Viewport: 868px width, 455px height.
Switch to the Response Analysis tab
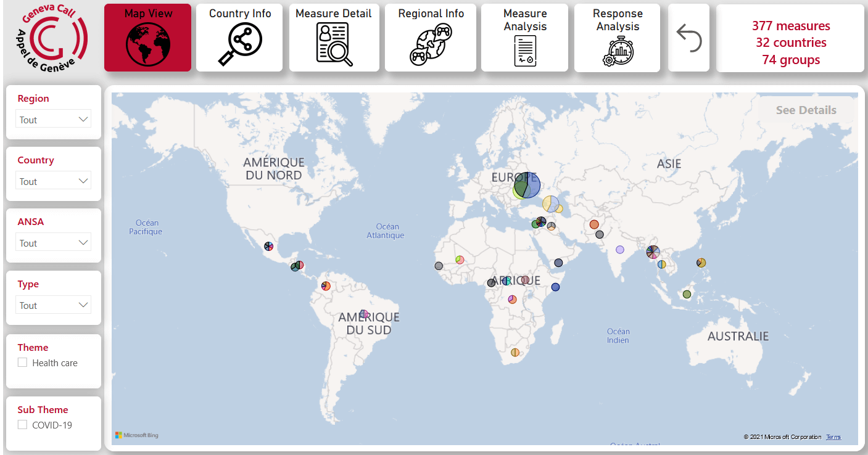618,38
